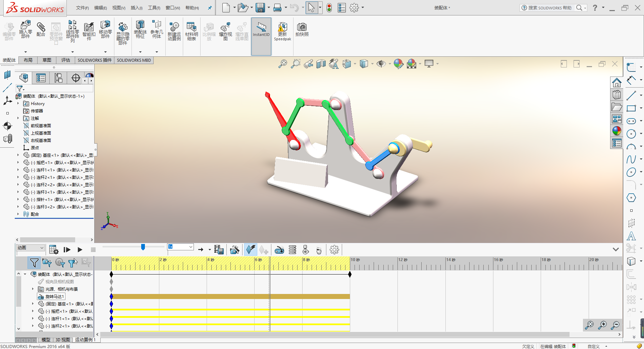Switch to the 草图 tab
Viewport: 644px width, 349px height.
47,60
